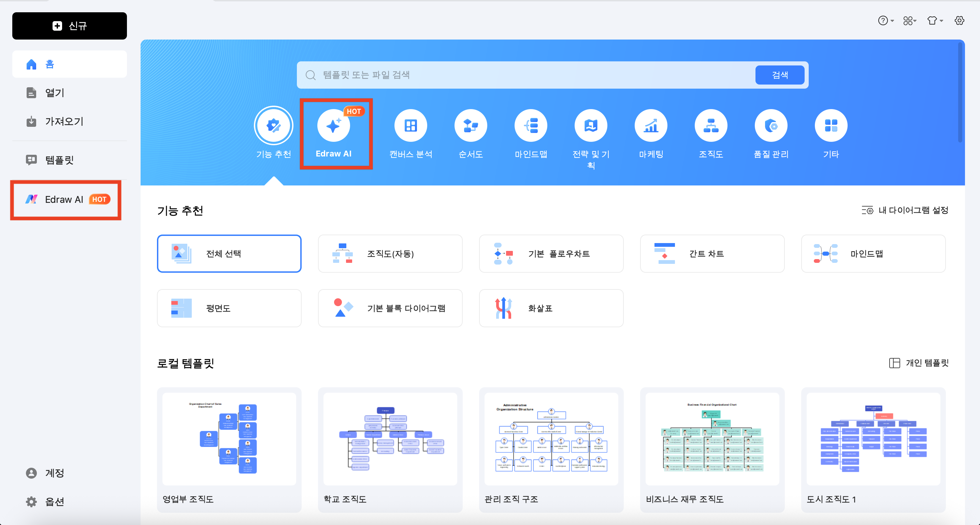Image resolution: width=980 pixels, height=525 pixels.
Task: Choose the 기본 블록 다이어그램 card
Action: [390, 308]
